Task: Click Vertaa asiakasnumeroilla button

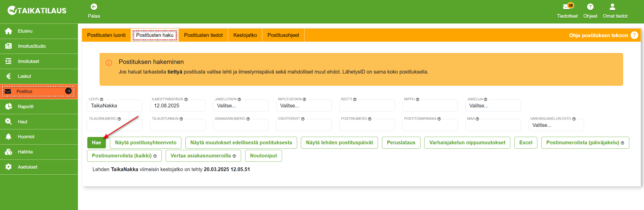Action: tap(203, 156)
